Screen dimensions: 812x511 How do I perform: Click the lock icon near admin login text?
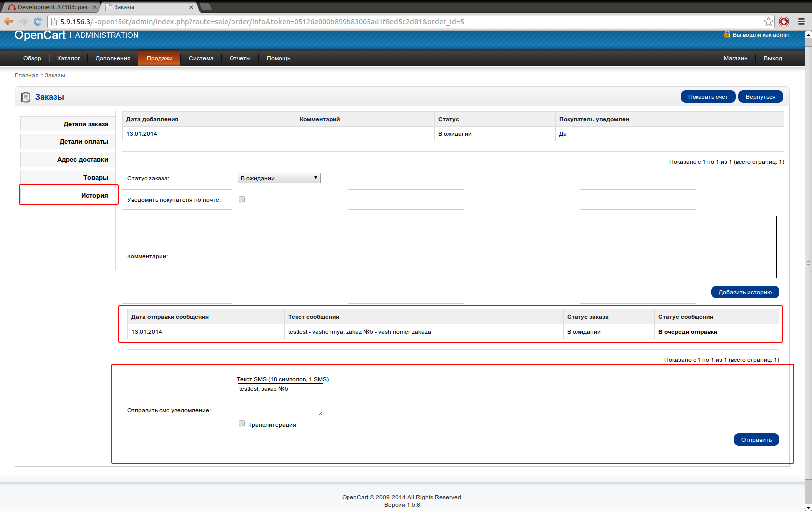727,35
